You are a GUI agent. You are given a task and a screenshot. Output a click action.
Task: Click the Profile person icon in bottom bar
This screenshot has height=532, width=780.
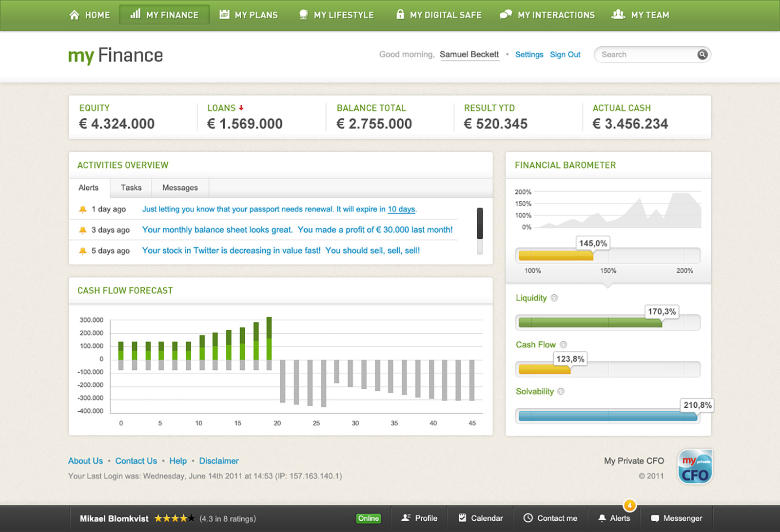click(x=406, y=518)
